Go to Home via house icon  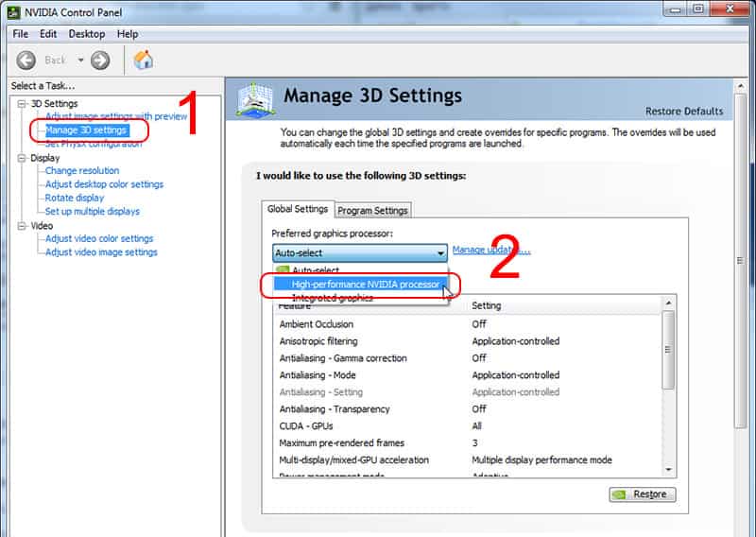143,61
